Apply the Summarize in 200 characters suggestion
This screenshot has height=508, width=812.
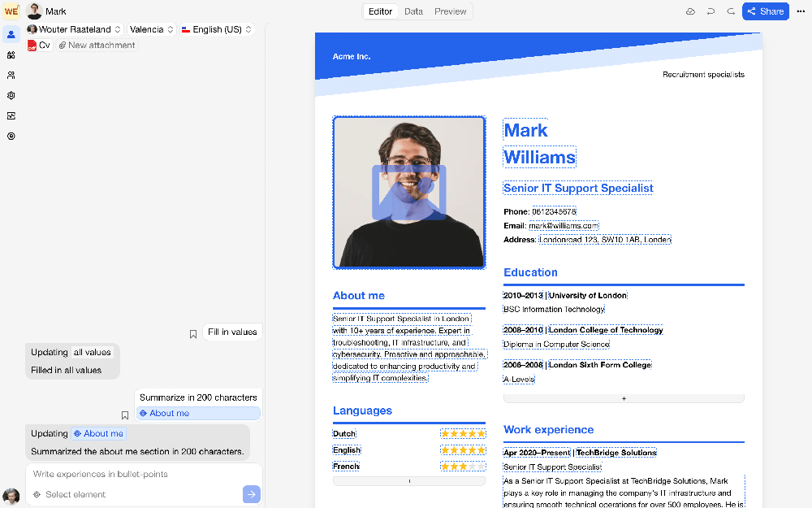(x=197, y=397)
